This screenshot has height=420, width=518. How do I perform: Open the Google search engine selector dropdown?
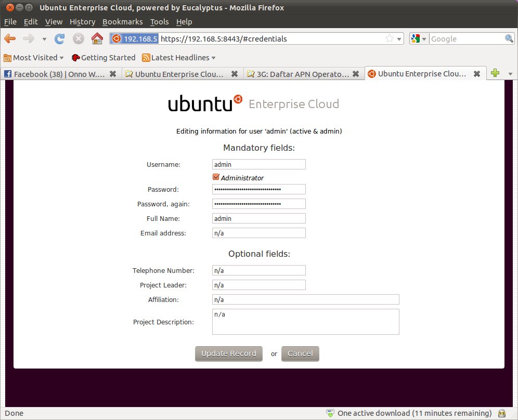coord(419,38)
